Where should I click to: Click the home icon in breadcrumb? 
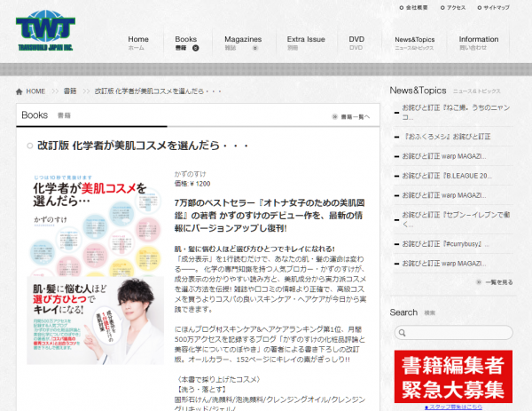pyautogui.click(x=20, y=91)
